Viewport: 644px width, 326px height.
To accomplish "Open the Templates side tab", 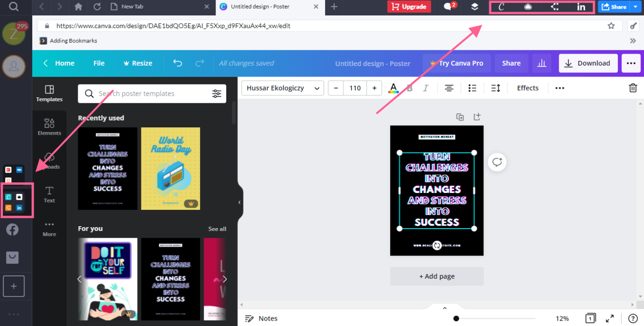I will coord(49,94).
